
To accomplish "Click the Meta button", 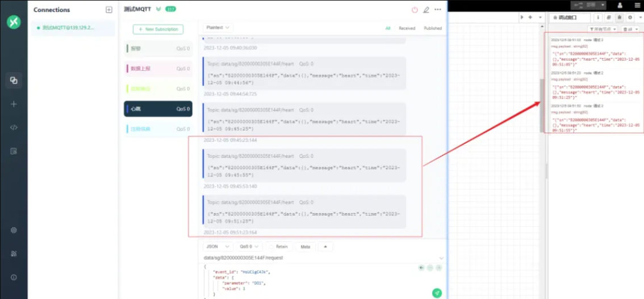I will tap(305, 247).
